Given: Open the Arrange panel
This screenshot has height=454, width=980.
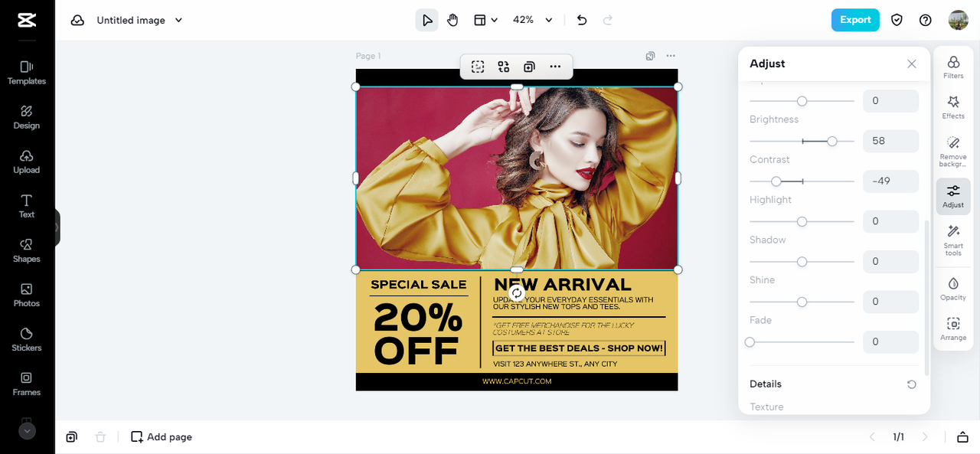Looking at the screenshot, I should 953,328.
